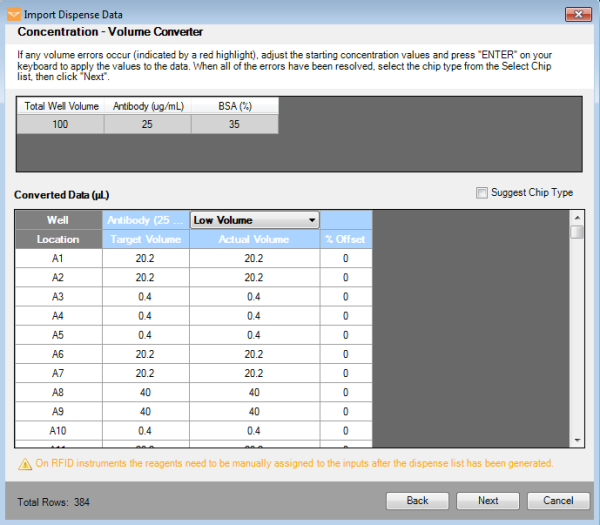600x525 pixels.
Task: Select well A1 location cell
Action: point(59,258)
